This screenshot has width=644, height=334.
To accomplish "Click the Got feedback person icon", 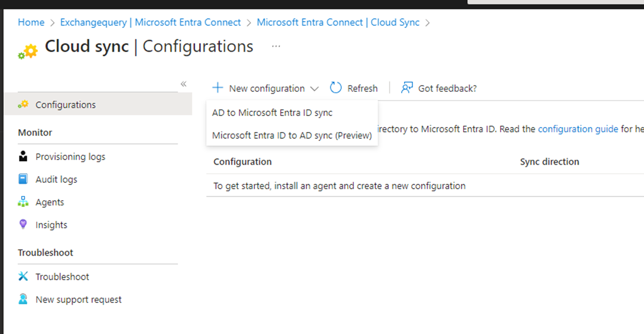I will 407,88.
